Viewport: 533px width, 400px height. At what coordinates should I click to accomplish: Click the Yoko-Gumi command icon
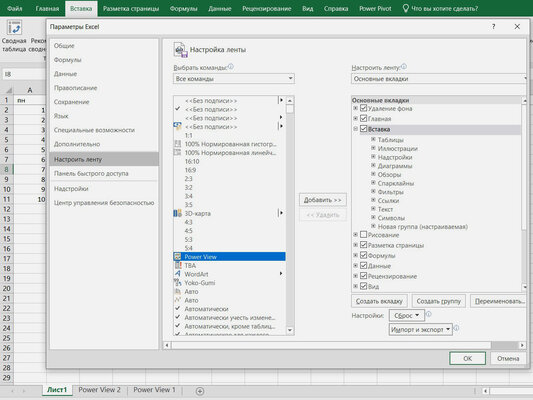(x=177, y=282)
